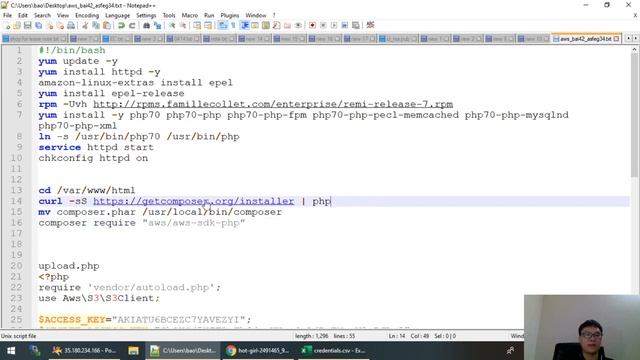This screenshot has width=640, height=360.
Task: Click the 'service httpd start' line
Action: (96, 147)
